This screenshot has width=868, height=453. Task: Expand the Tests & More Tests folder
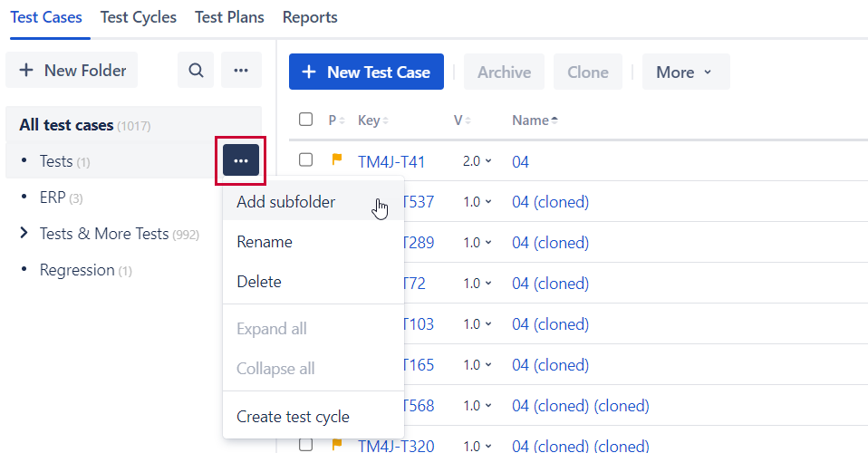[x=24, y=234]
